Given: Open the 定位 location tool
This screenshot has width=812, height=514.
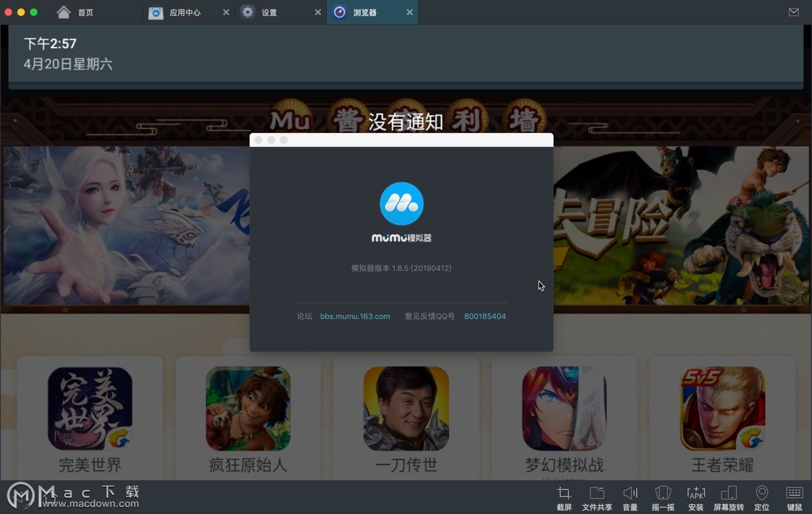Looking at the screenshot, I should (762, 498).
